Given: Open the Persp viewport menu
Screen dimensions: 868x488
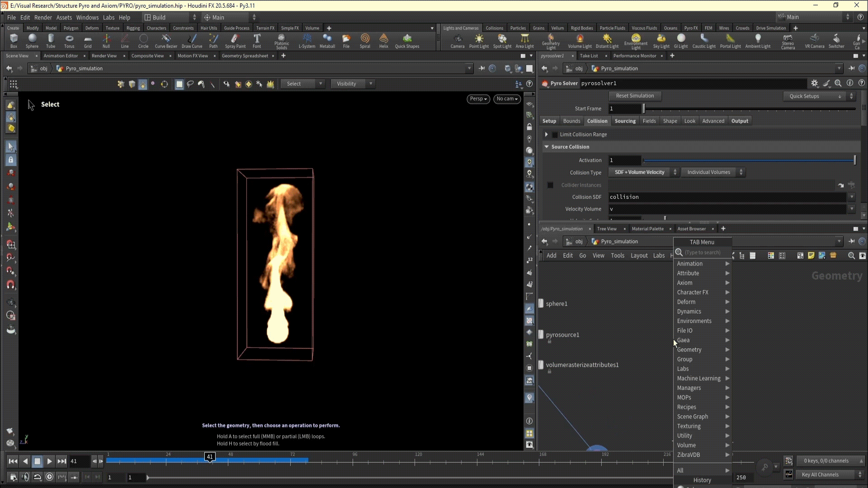Looking at the screenshot, I should pos(478,99).
